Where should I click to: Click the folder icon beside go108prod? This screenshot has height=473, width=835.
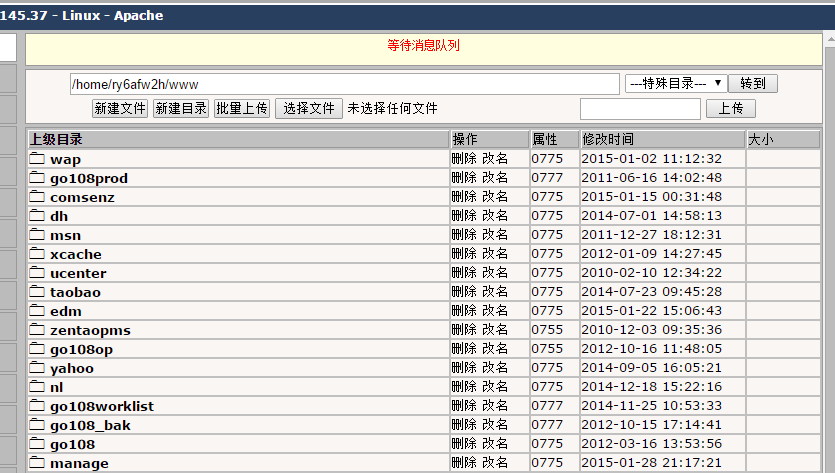(x=37, y=177)
